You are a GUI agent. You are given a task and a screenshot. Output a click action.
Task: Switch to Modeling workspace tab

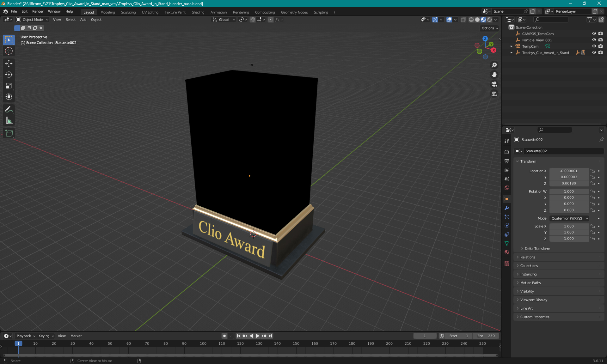click(107, 12)
